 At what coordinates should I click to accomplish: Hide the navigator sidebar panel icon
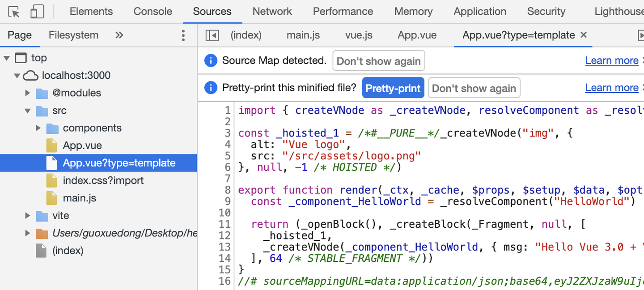(x=212, y=35)
